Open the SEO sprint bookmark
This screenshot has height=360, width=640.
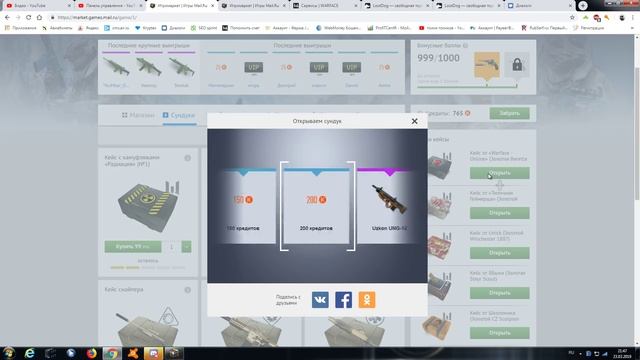203,28
